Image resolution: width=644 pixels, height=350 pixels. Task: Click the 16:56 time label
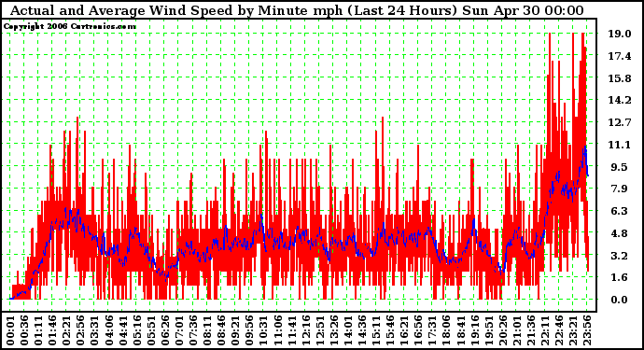[418, 330]
